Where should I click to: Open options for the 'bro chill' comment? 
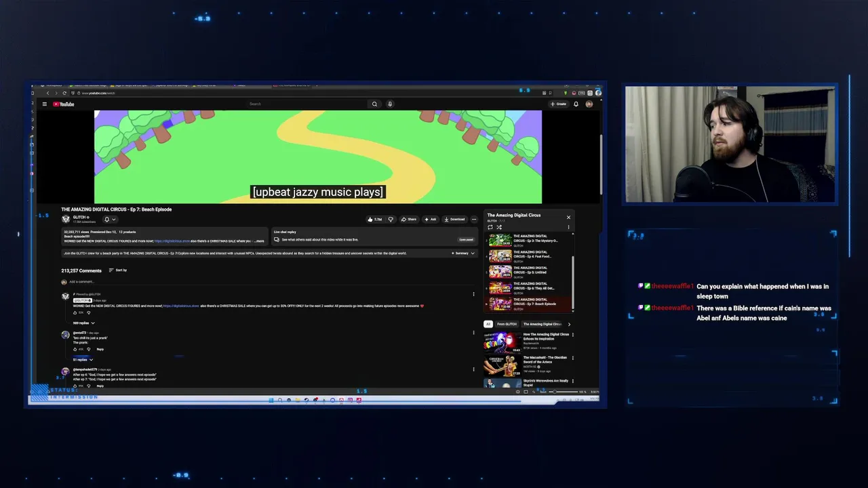(x=473, y=333)
